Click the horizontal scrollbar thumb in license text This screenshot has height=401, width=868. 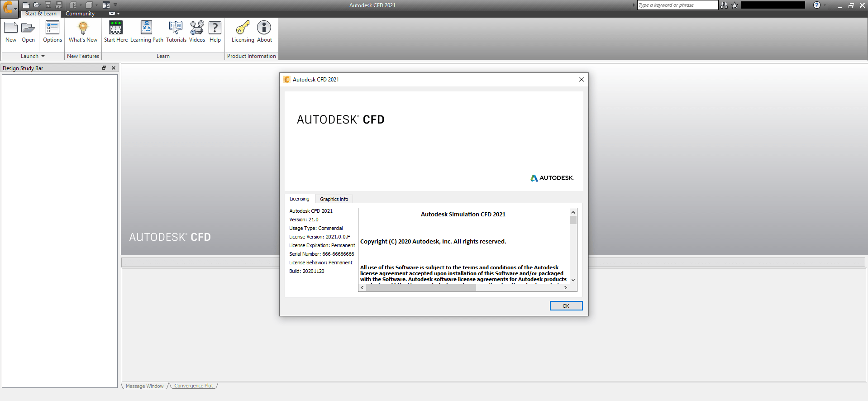(x=421, y=288)
